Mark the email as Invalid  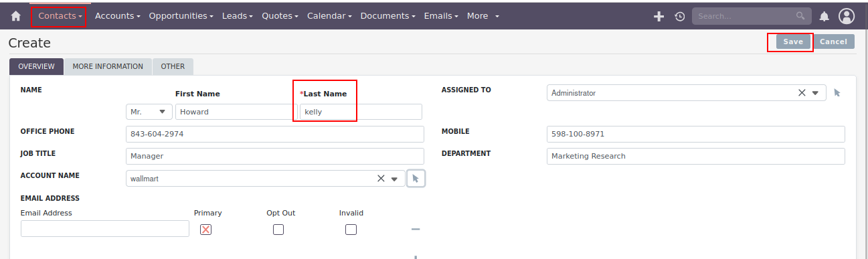pos(351,230)
